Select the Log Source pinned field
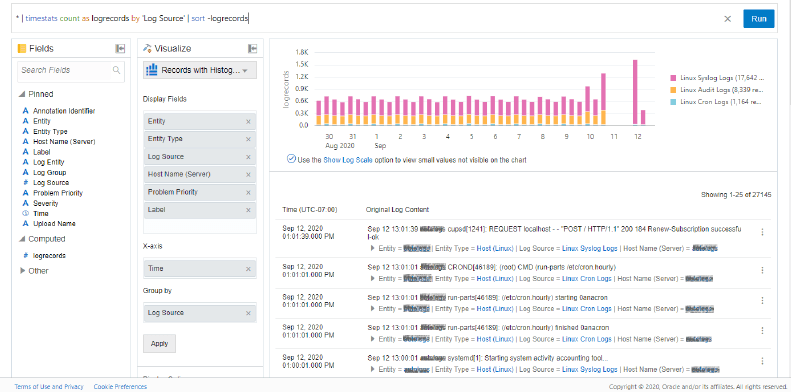This screenshot has width=791, height=392. 51,183
